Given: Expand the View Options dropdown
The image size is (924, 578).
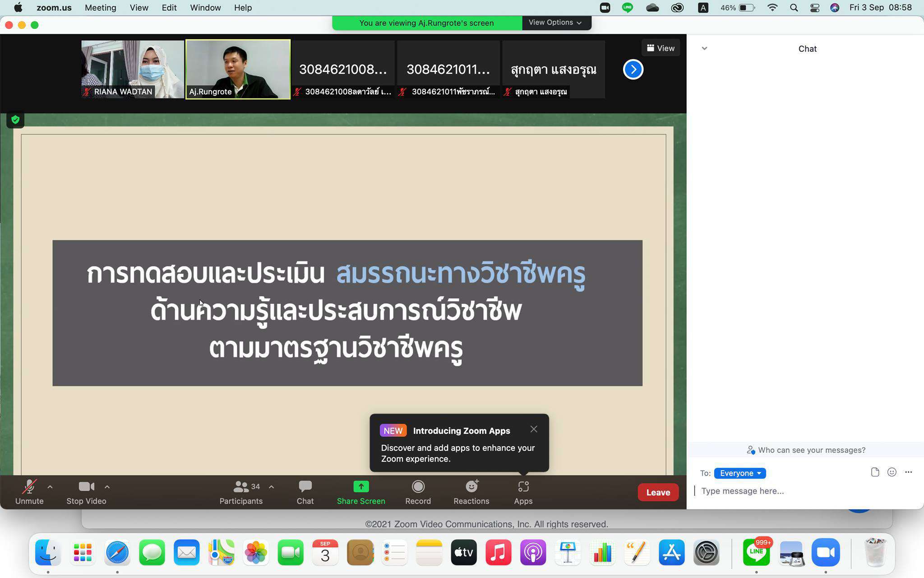Looking at the screenshot, I should coord(555,23).
